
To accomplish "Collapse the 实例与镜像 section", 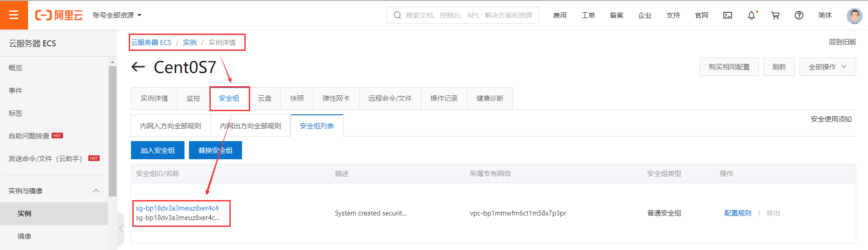I will click(96, 191).
